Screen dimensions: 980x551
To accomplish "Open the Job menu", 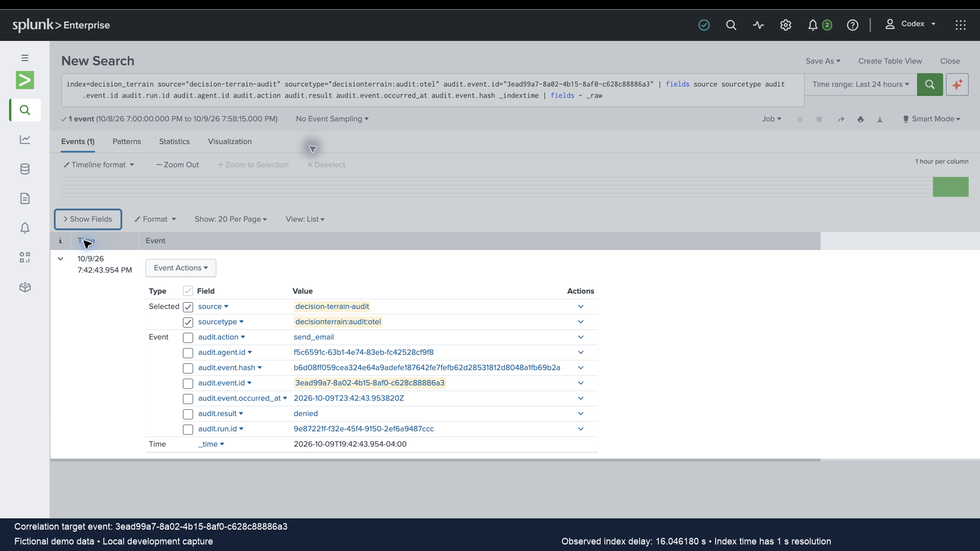I will tap(771, 119).
